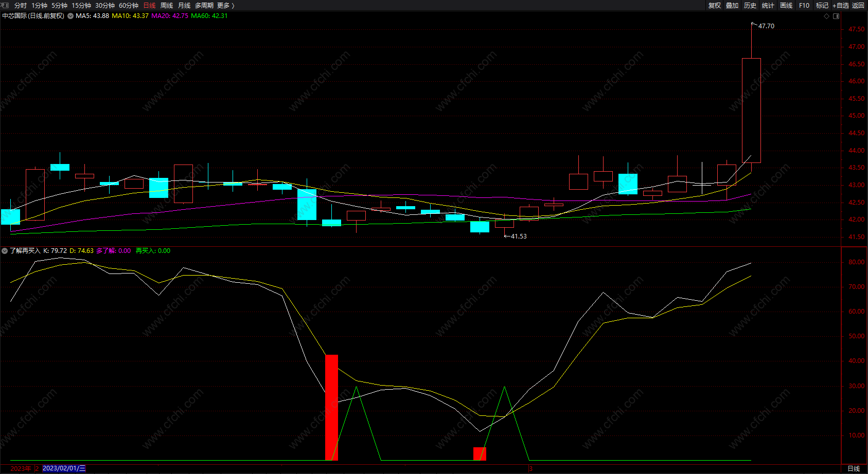
Task: Switch to 分时 intraday view
Action: pyautogui.click(x=21, y=5)
